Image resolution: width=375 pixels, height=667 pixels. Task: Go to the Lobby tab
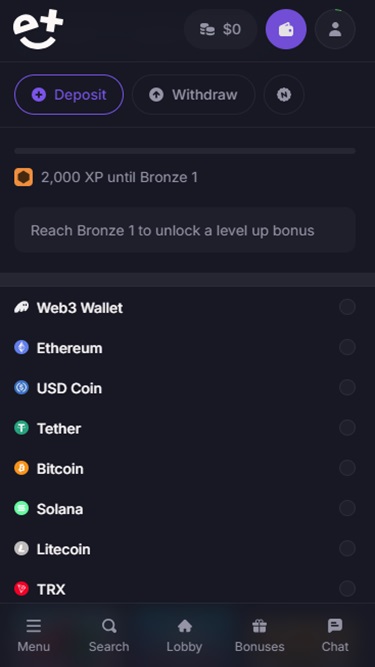184,636
